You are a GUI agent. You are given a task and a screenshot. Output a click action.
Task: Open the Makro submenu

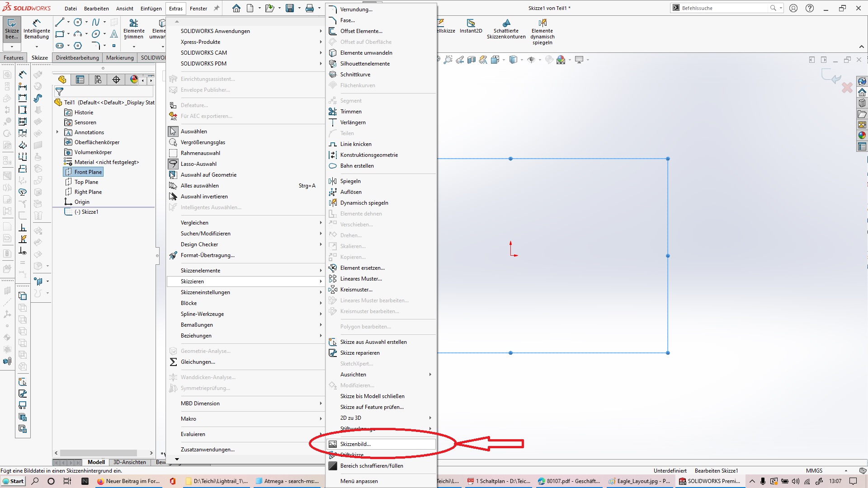click(x=245, y=419)
